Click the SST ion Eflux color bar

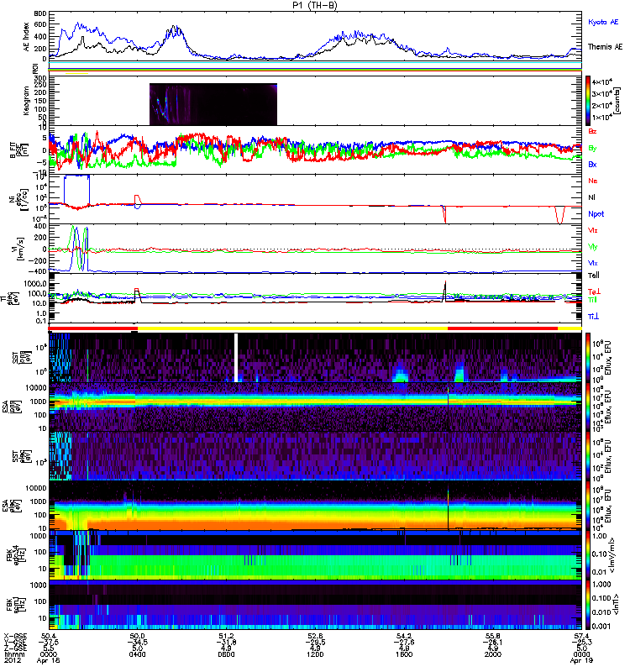pyautogui.click(x=588, y=358)
